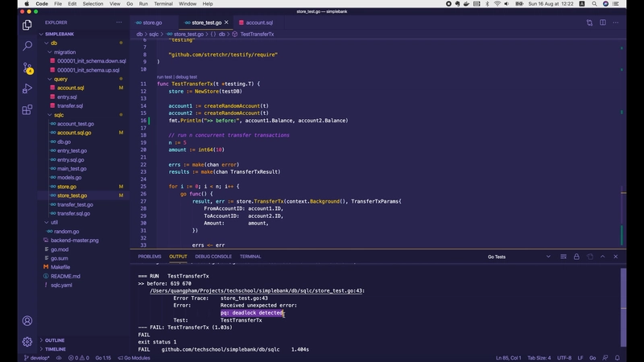Screen dimensions: 644x362
Task: Open the Manage gear settings icon
Action: pyautogui.click(x=27, y=341)
